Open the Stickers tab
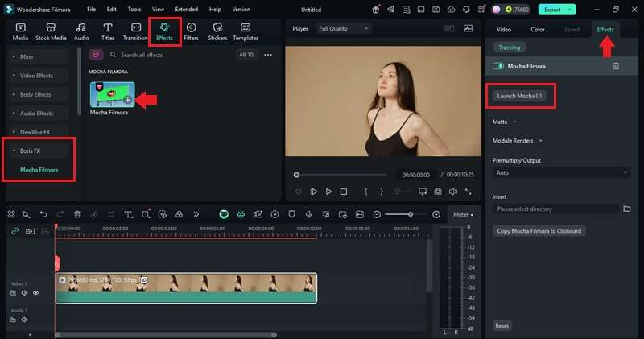644x339 pixels. coord(217,31)
